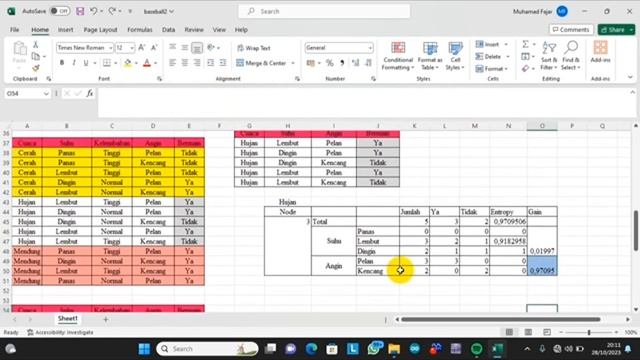The image size is (640, 360).
Task: Apply Italic formatting
Action: [x=74, y=63]
